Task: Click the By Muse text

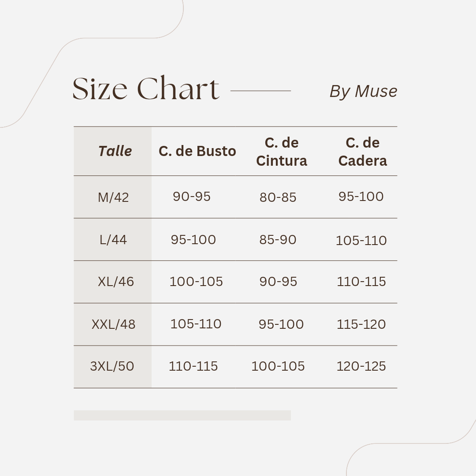Action: pyautogui.click(x=363, y=91)
